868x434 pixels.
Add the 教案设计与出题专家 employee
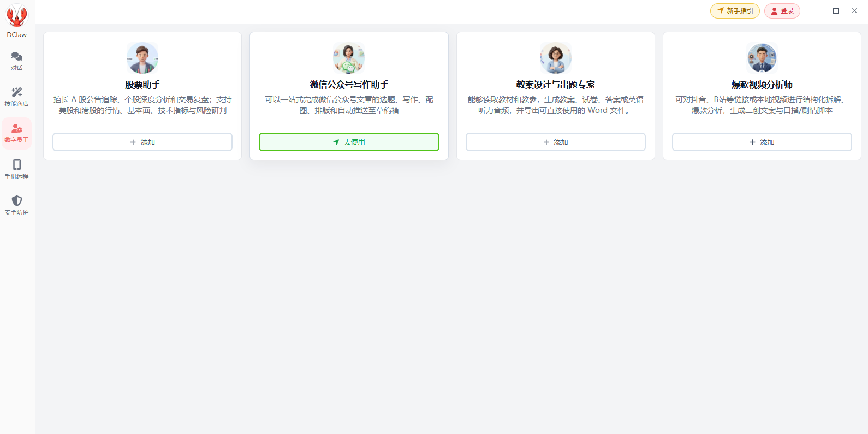(x=556, y=142)
